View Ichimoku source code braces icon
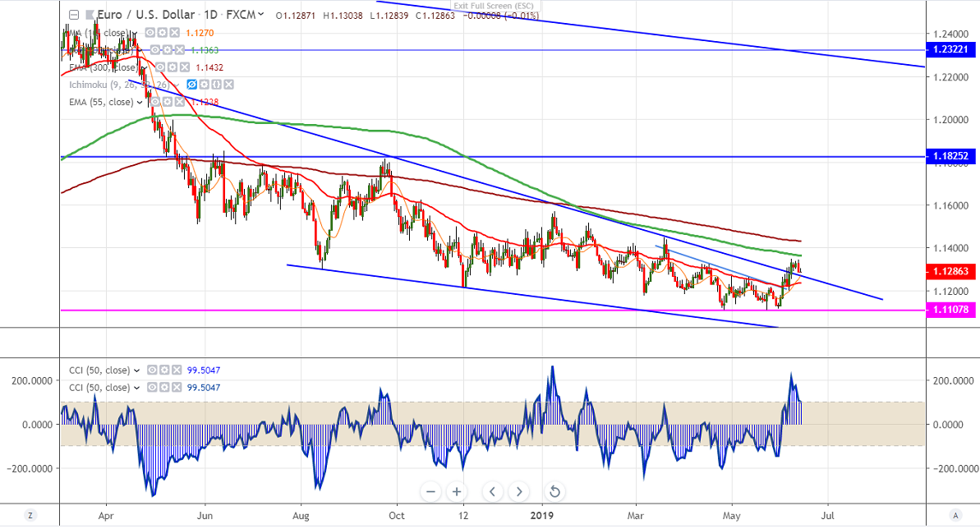This screenshot has height=529, width=980. [217, 85]
